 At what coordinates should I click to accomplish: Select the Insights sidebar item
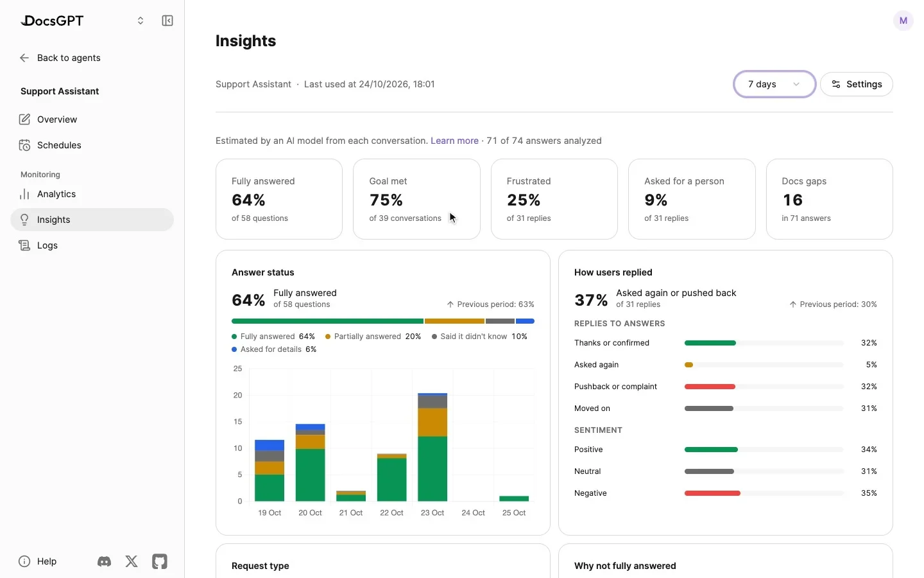(92, 220)
